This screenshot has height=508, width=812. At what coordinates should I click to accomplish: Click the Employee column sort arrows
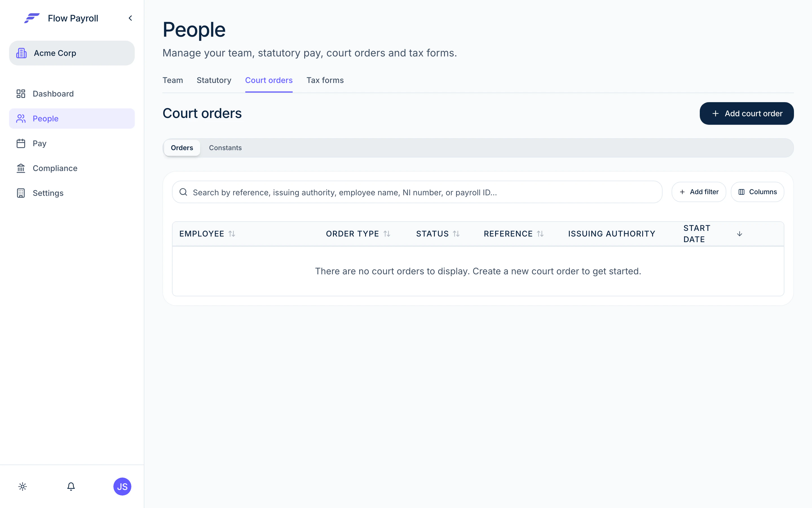[x=232, y=234]
